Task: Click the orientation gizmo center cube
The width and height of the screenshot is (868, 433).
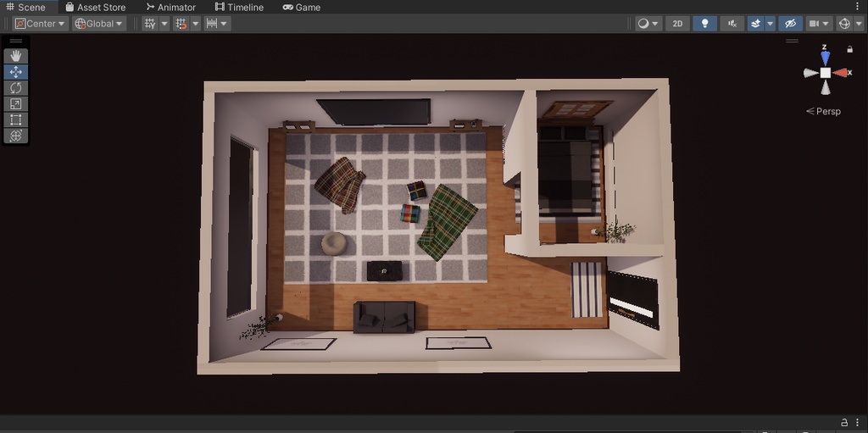Action: (826, 73)
